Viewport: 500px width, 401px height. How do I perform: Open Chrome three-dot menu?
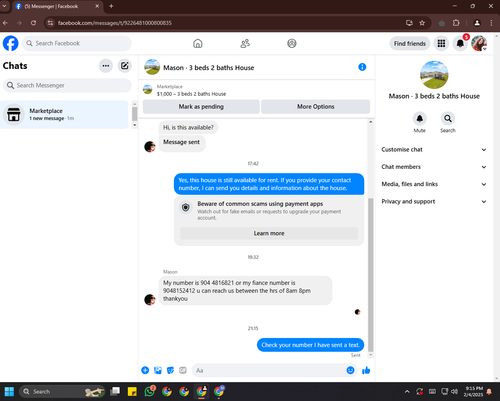pyautogui.click(x=491, y=23)
